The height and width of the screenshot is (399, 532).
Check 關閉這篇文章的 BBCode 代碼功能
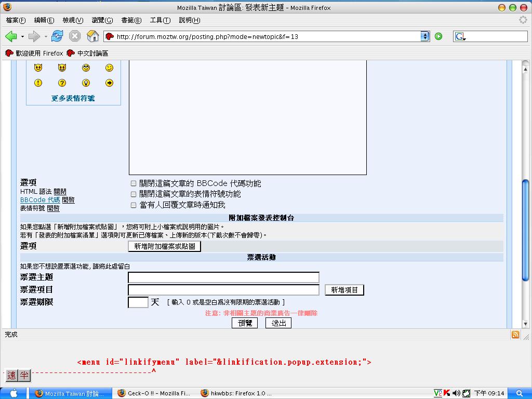click(x=134, y=183)
